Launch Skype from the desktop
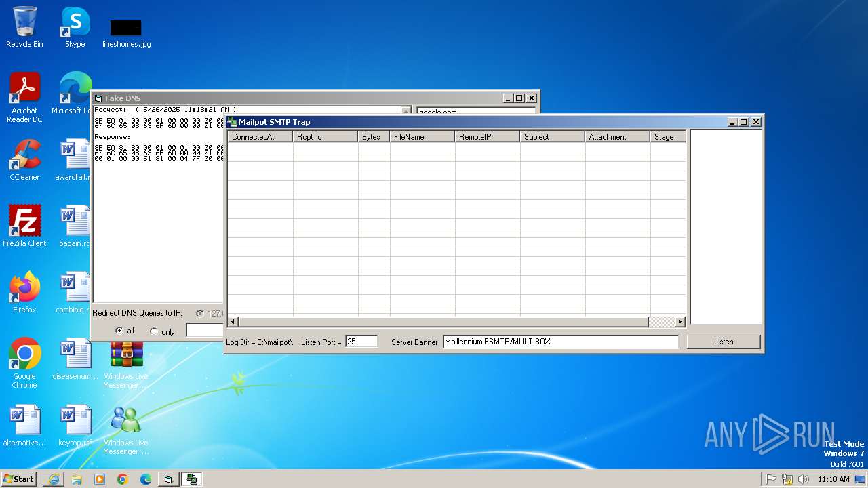 point(75,27)
